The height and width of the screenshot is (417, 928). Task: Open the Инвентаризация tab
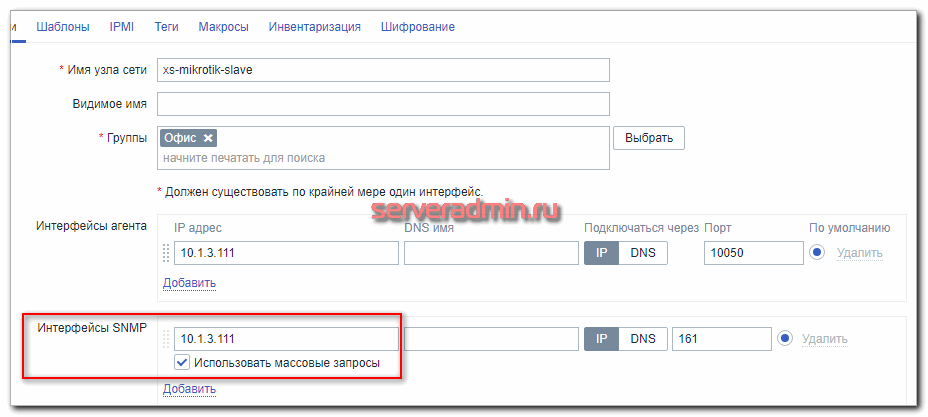[x=314, y=27]
